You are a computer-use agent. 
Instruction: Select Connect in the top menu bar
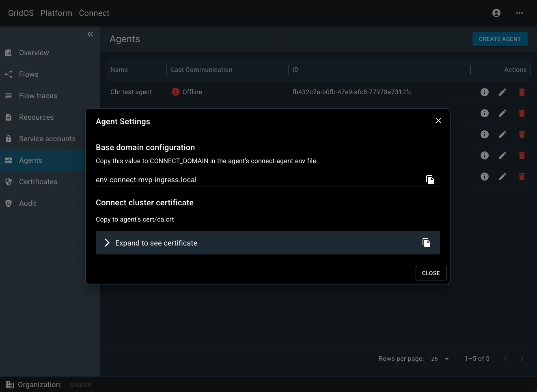pyautogui.click(x=94, y=13)
